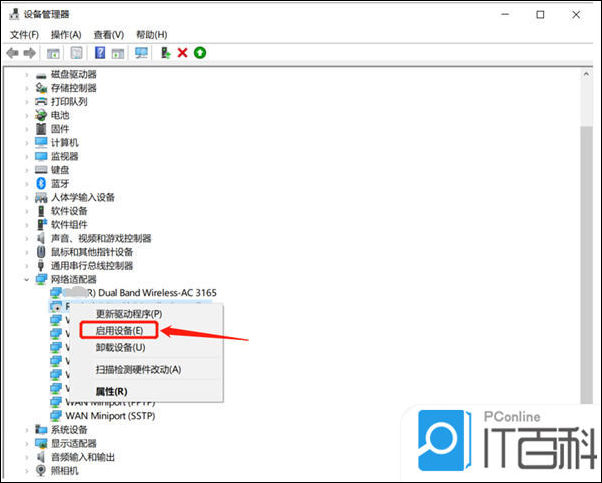Click the camera icon next to 照相机
Screen dimensions: 602x483
(41, 470)
